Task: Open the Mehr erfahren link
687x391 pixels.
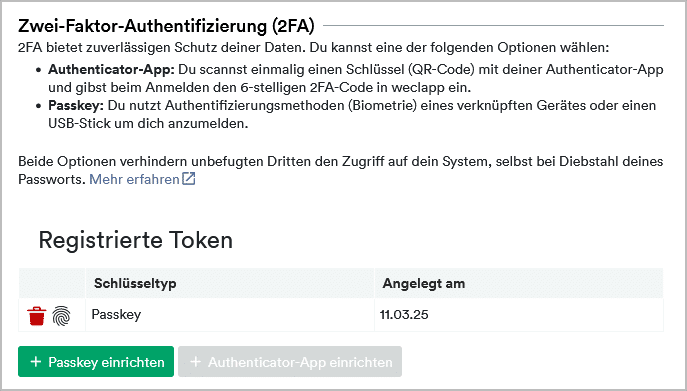Action: coord(135,179)
